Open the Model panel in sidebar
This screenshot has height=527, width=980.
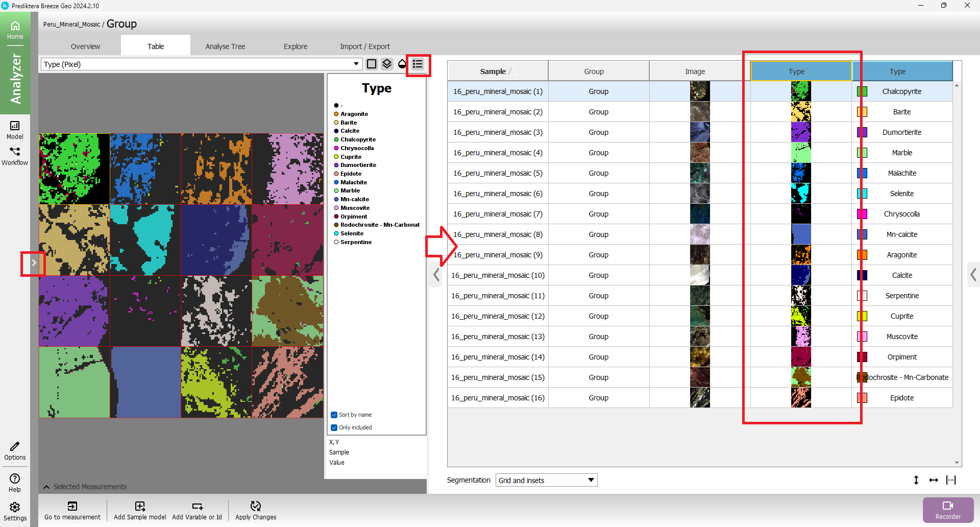[x=15, y=130]
